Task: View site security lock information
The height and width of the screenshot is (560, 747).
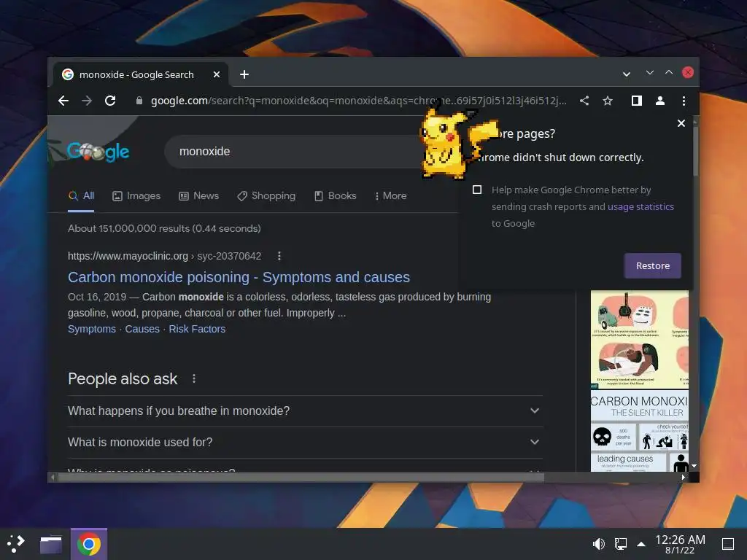Action: [x=139, y=101]
